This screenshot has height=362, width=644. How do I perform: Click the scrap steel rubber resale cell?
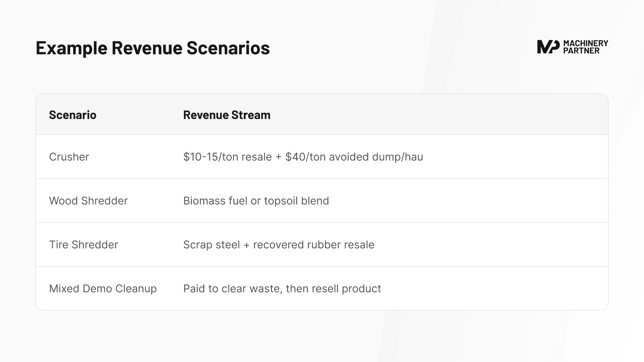[278, 244]
